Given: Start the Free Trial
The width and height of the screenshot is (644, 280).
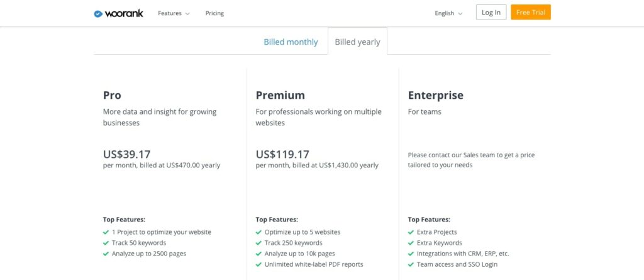Looking at the screenshot, I should [x=531, y=13].
